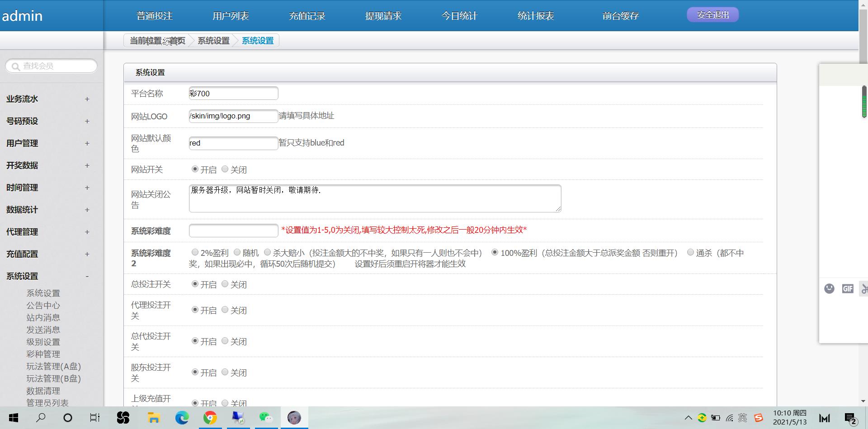The image size is (868, 429).
Task: Open the 充值记录 top menu item
Action: tap(307, 16)
